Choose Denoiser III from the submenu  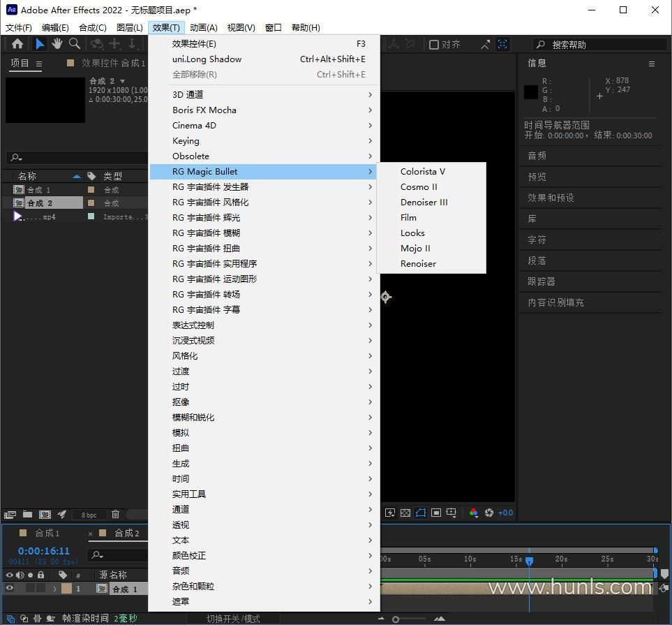[424, 202]
